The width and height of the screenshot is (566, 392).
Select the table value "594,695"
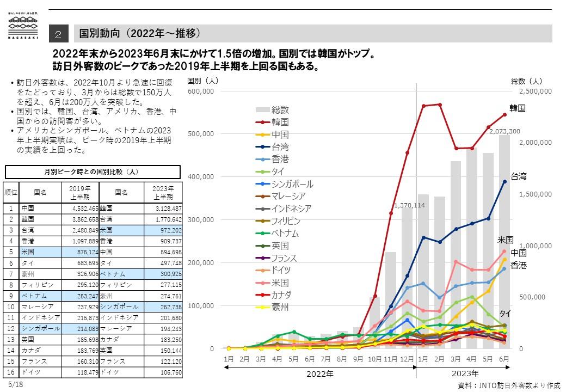[171, 252]
